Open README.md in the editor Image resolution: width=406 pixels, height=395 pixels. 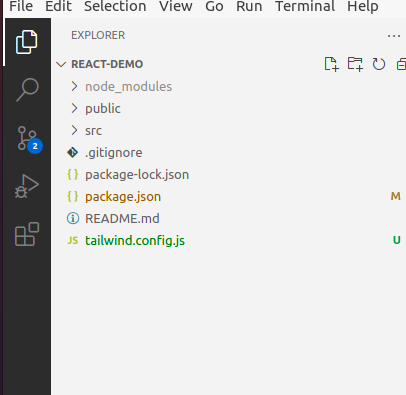(122, 219)
